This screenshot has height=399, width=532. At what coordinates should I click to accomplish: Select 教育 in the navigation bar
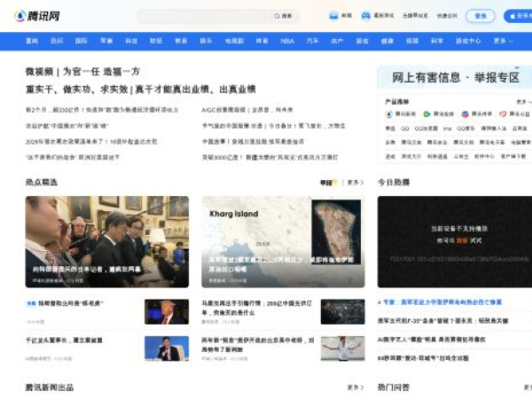point(181,41)
